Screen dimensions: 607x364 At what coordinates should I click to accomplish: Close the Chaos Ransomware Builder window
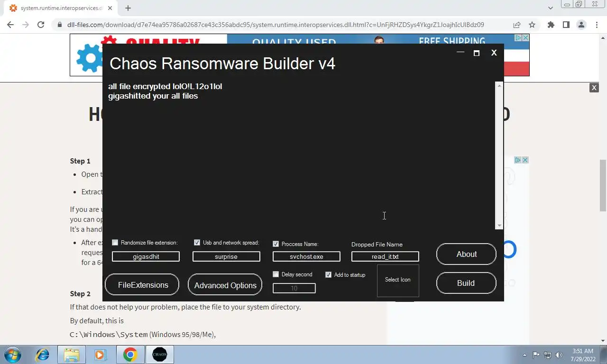click(x=494, y=53)
